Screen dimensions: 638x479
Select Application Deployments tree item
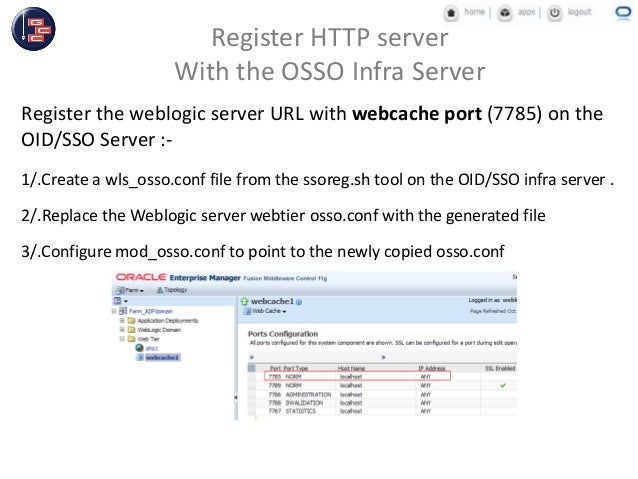tap(167, 321)
